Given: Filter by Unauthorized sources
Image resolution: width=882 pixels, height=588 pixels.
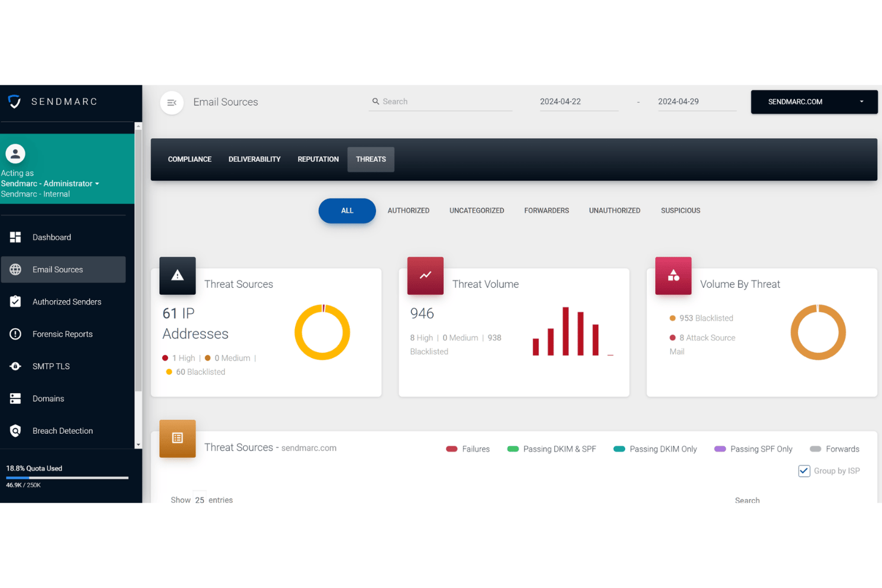Looking at the screenshot, I should 614,211.
